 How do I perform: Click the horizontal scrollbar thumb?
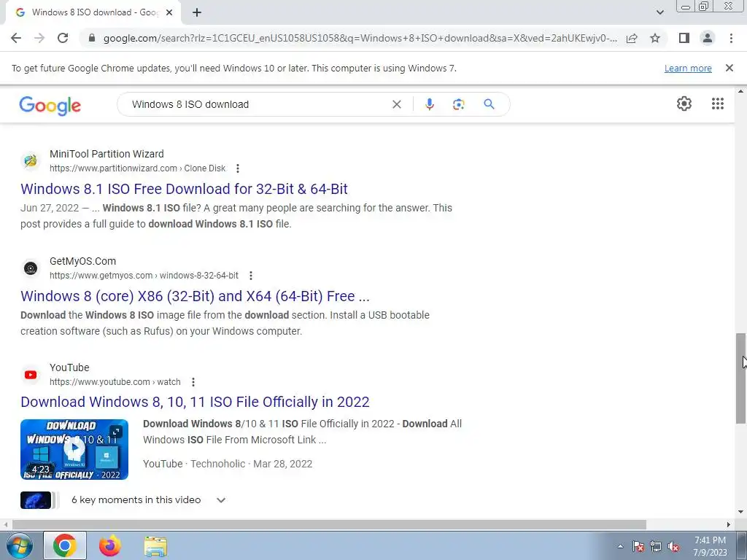pos(329,524)
